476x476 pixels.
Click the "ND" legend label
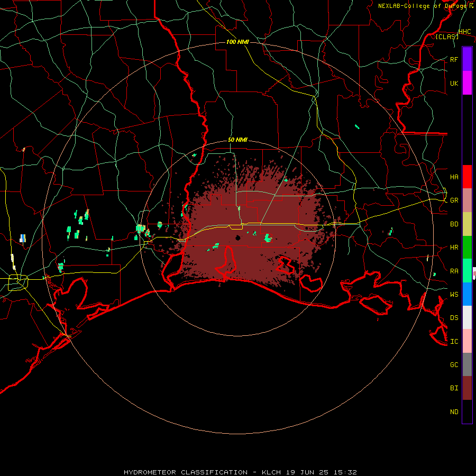tap(454, 412)
